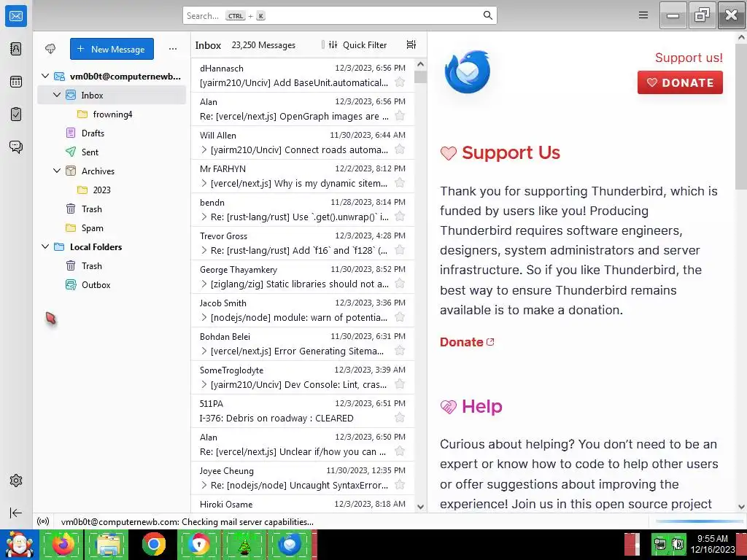Click the message list scroll down arrow
Image resolution: width=747 pixels, height=560 pixels.
click(x=420, y=507)
